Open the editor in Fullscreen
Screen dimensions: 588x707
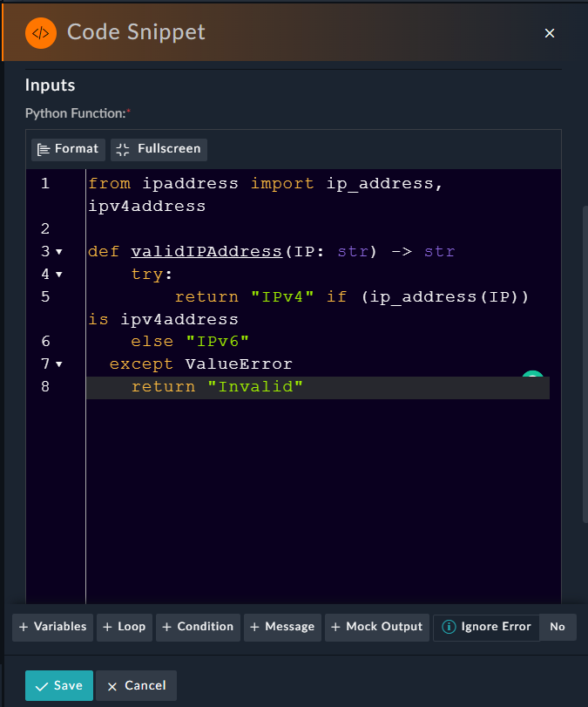[x=159, y=149]
